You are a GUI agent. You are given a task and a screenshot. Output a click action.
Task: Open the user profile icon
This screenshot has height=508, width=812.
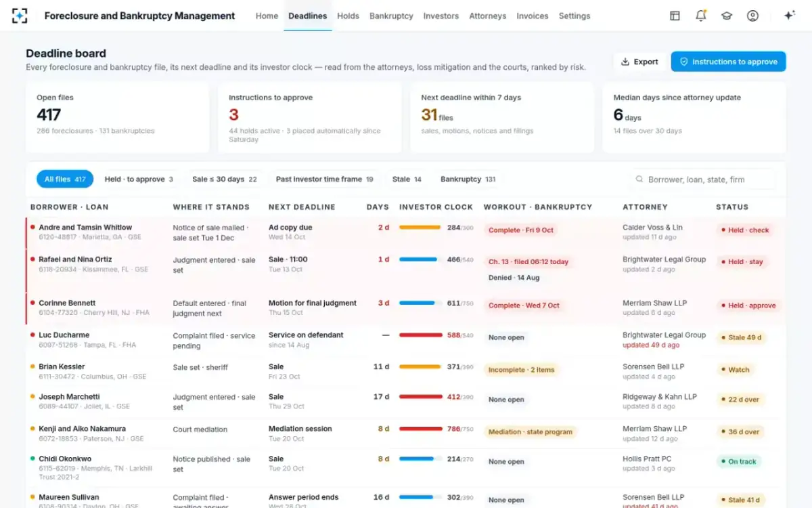pyautogui.click(x=752, y=16)
